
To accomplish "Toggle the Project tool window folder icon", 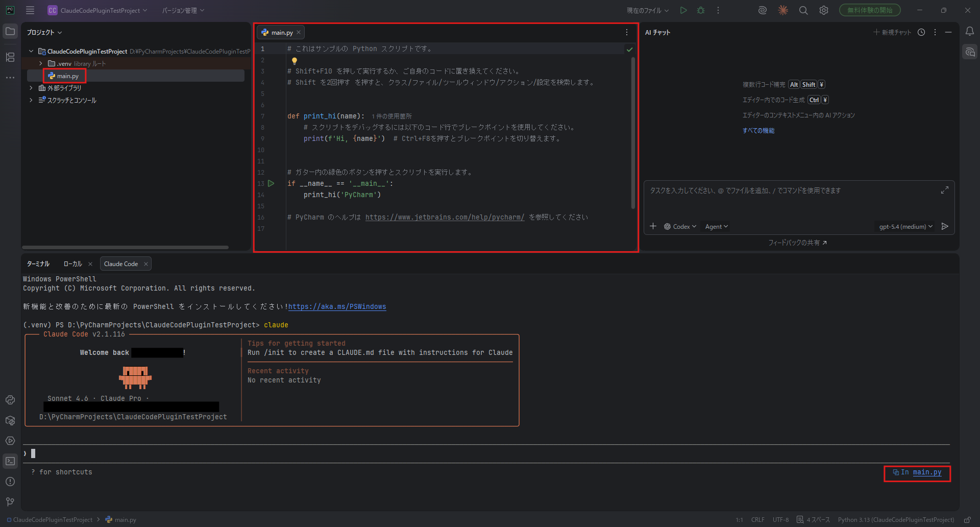I will pos(10,32).
